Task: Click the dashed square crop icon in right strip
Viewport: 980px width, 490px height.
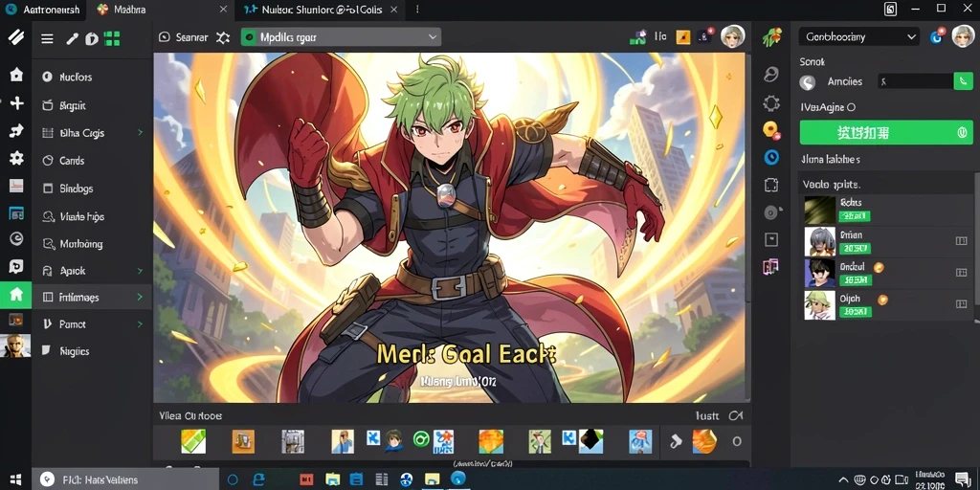Action: [771, 185]
